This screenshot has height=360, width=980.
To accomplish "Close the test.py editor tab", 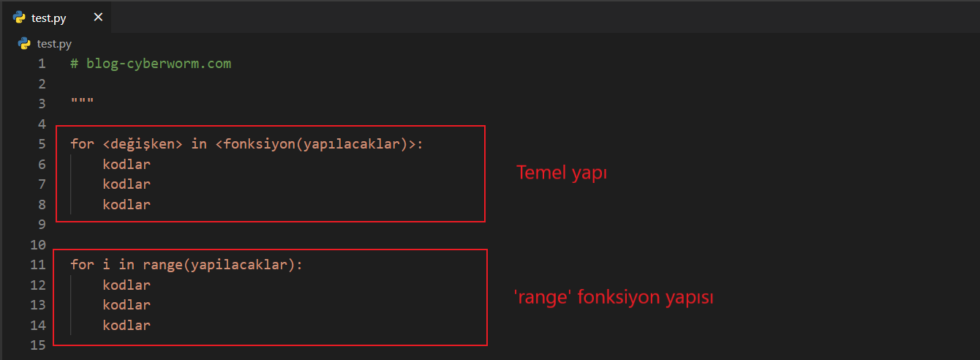I will point(98,17).
